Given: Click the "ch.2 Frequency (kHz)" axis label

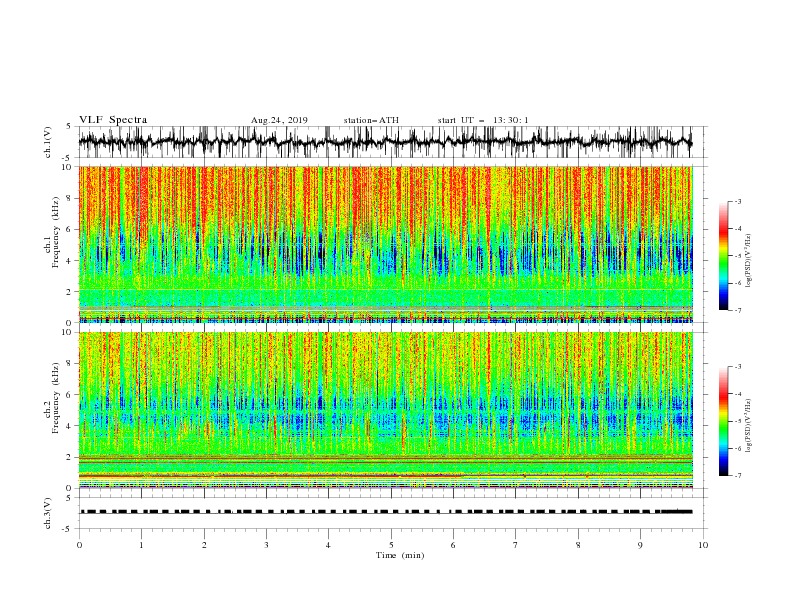Looking at the screenshot, I should [52, 398].
